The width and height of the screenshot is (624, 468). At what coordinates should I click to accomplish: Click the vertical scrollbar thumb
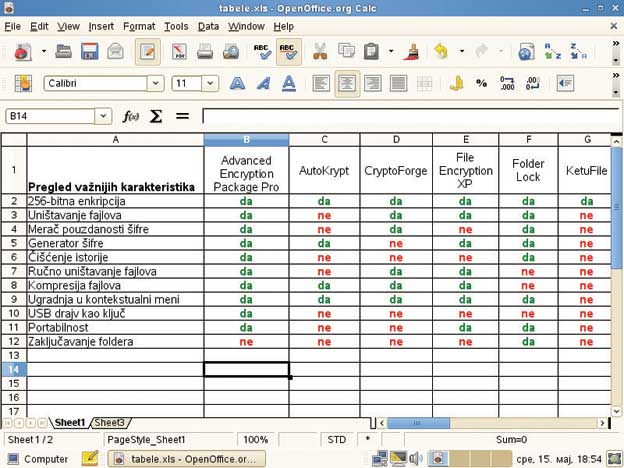[616, 208]
